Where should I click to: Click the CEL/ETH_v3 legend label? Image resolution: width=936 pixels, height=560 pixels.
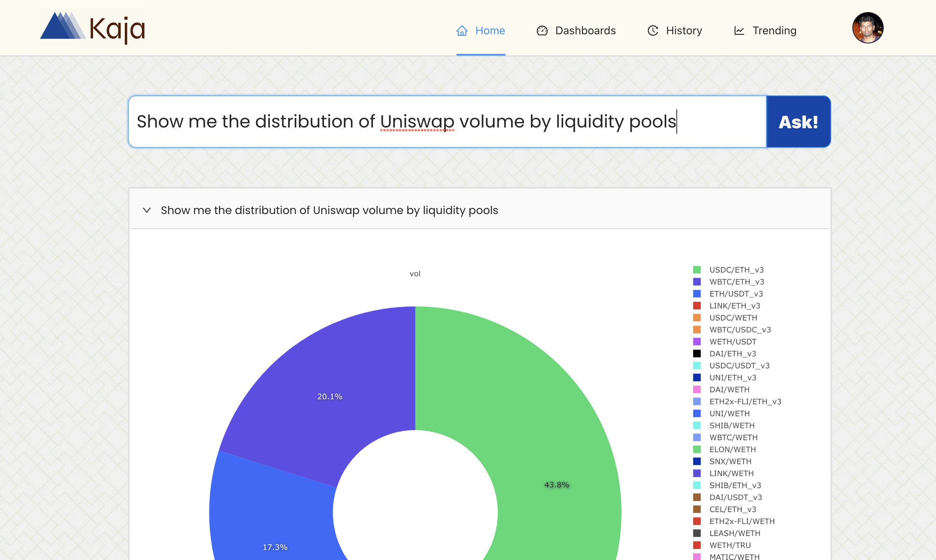(x=733, y=510)
